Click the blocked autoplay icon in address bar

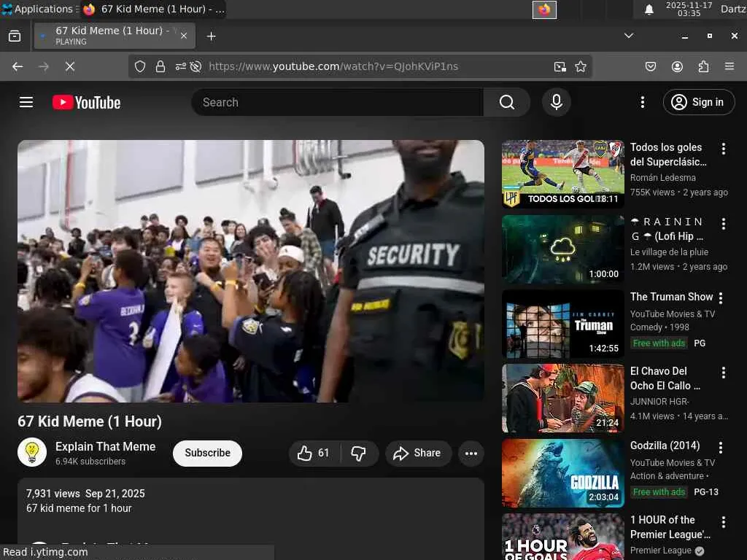pyautogui.click(x=196, y=66)
